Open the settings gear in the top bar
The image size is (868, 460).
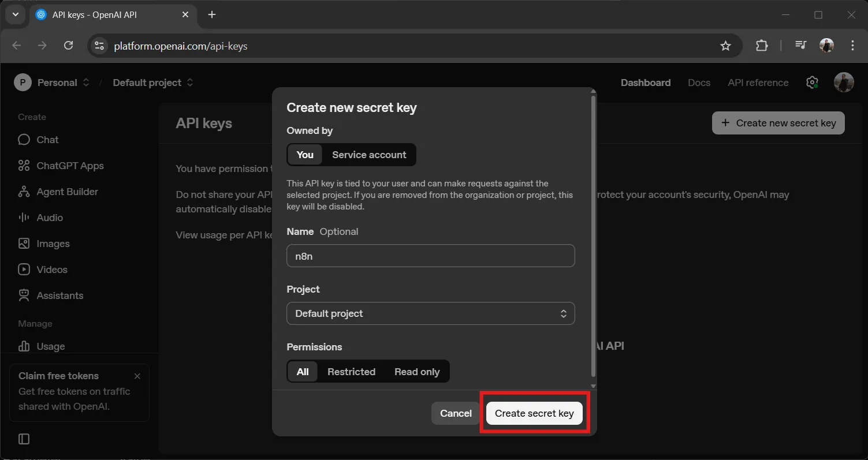pyautogui.click(x=812, y=83)
